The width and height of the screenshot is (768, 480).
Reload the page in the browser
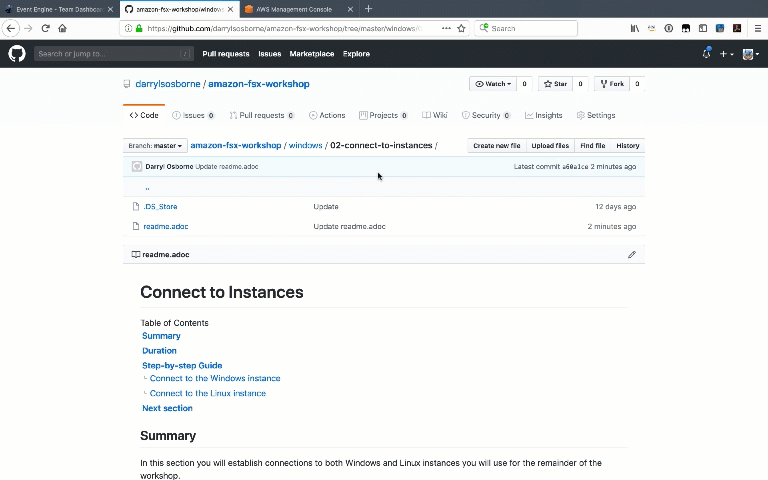46,28
